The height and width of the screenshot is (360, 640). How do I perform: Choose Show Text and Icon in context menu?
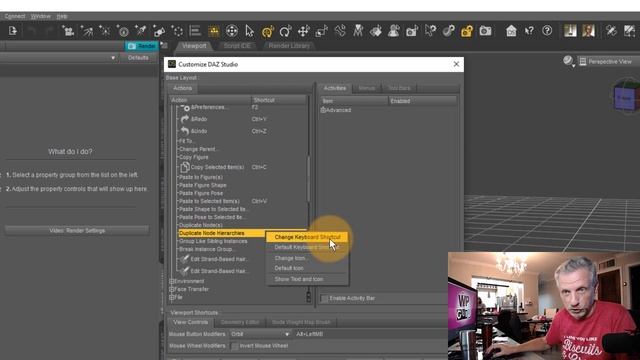click(x=307, y=279)
